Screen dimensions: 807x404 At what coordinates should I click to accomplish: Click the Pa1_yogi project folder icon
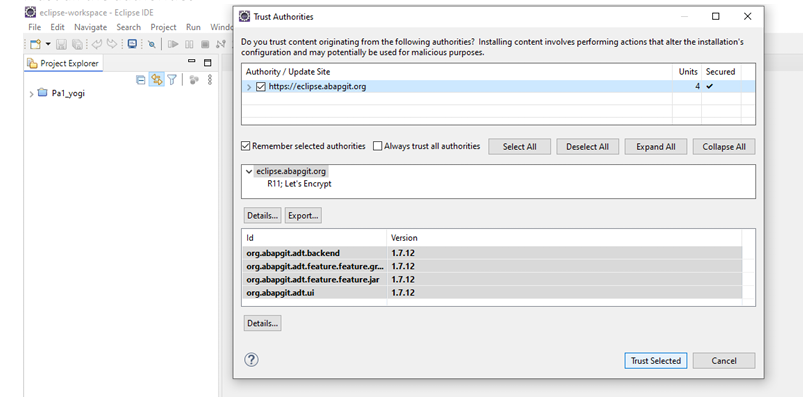(x=43, y=93)
